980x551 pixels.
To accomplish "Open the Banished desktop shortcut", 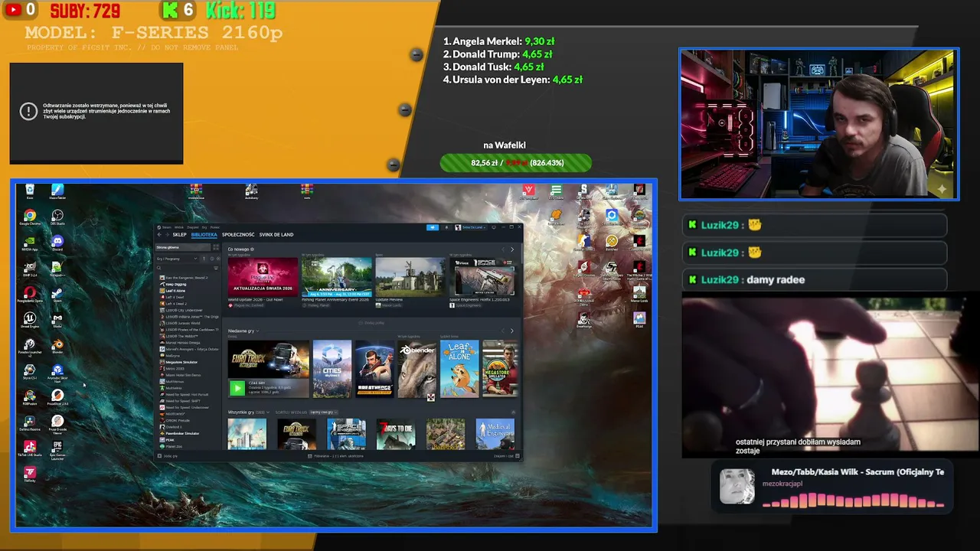I will (612, 243).
